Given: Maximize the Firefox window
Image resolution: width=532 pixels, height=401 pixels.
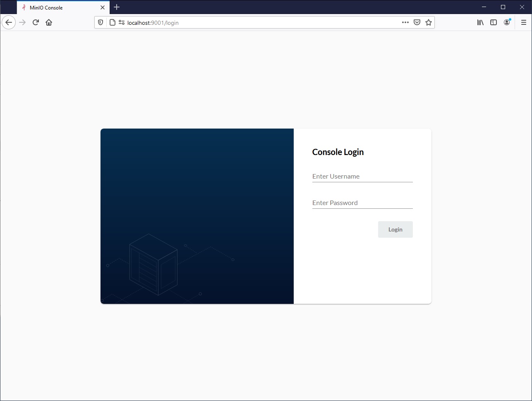Looking at the screenshot, I should 503,7.
